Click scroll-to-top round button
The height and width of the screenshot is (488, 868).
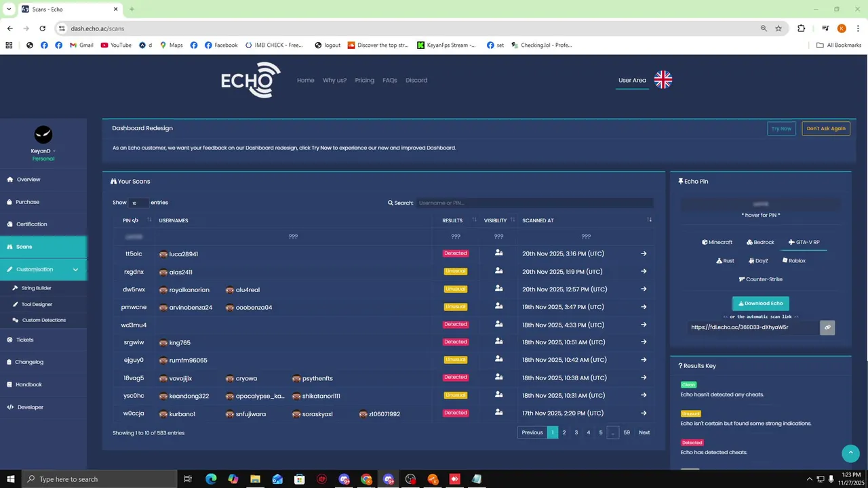coord(850,453)
